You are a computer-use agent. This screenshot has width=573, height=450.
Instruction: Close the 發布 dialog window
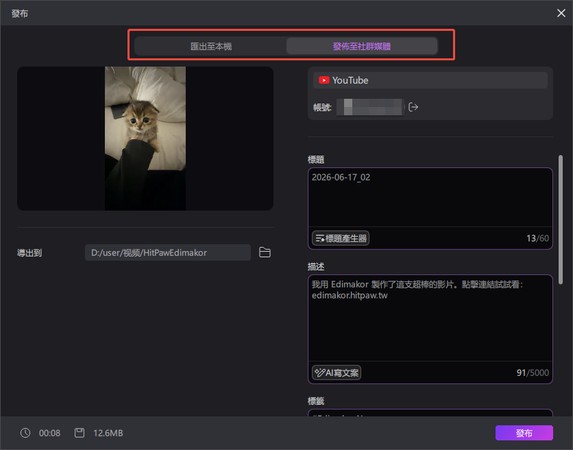pyautogui.click(x=561, y=13)
